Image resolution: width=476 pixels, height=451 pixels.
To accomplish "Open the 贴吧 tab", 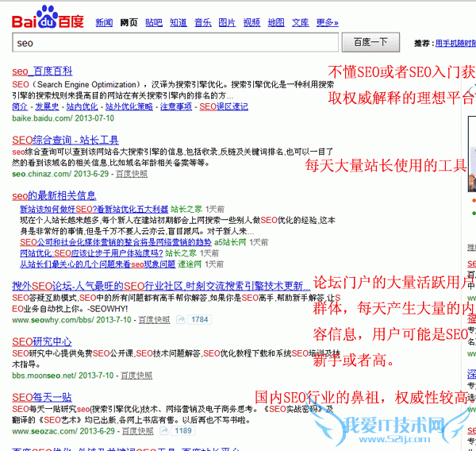I will pos(154,22).
